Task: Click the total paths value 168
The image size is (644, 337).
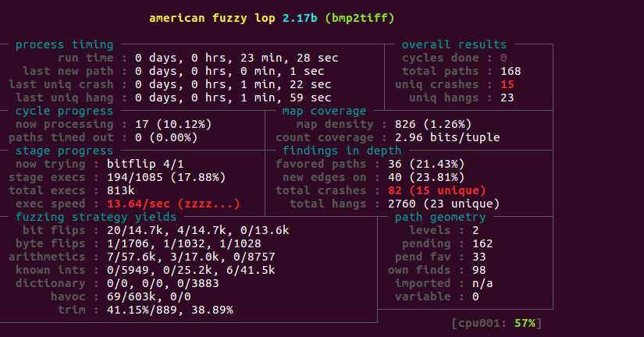Action: (x=511, y=71)
